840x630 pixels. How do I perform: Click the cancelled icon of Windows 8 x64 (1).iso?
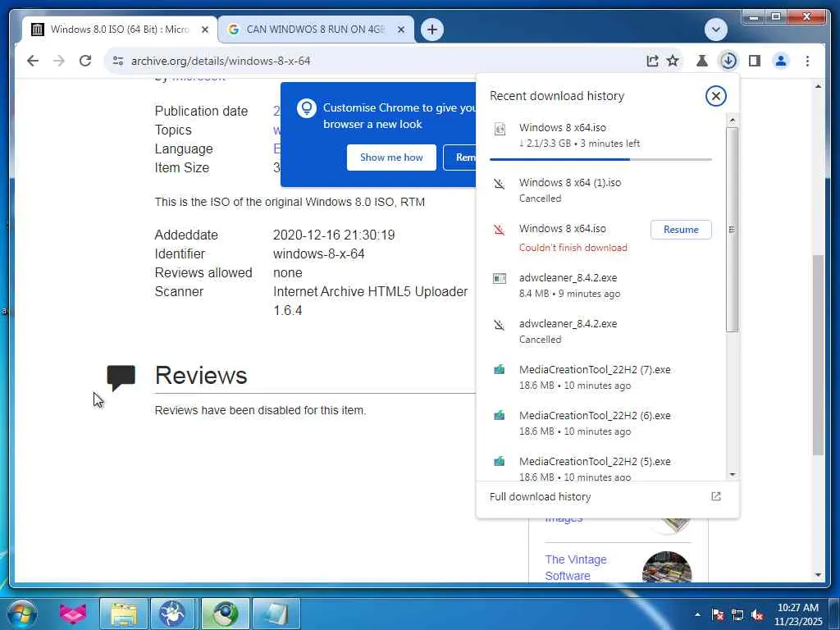[x=499, y=184]
